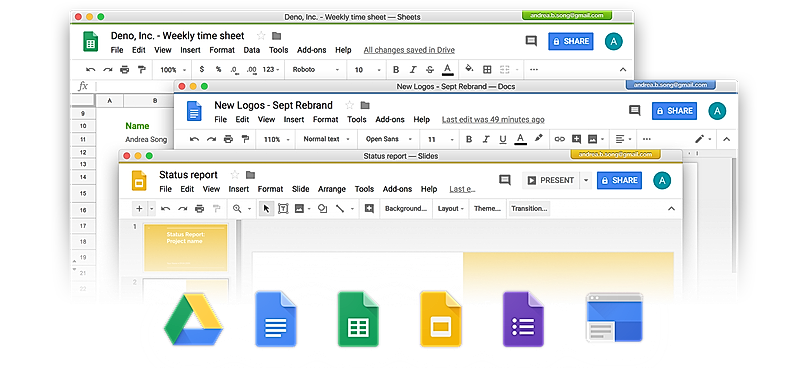The width and height of the screenshot is (801, 368).
Task: Click the Google Drive triangle logo
Action: [194, 319]
